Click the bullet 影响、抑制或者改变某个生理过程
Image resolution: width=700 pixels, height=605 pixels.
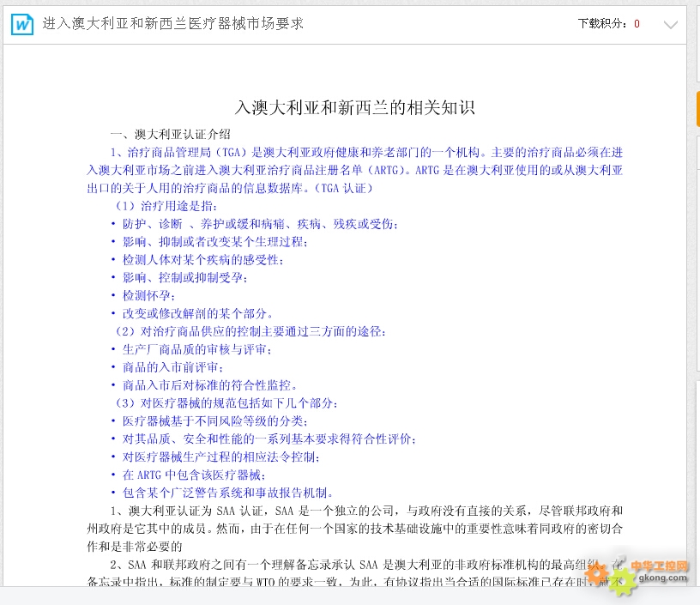coord(209,241)
